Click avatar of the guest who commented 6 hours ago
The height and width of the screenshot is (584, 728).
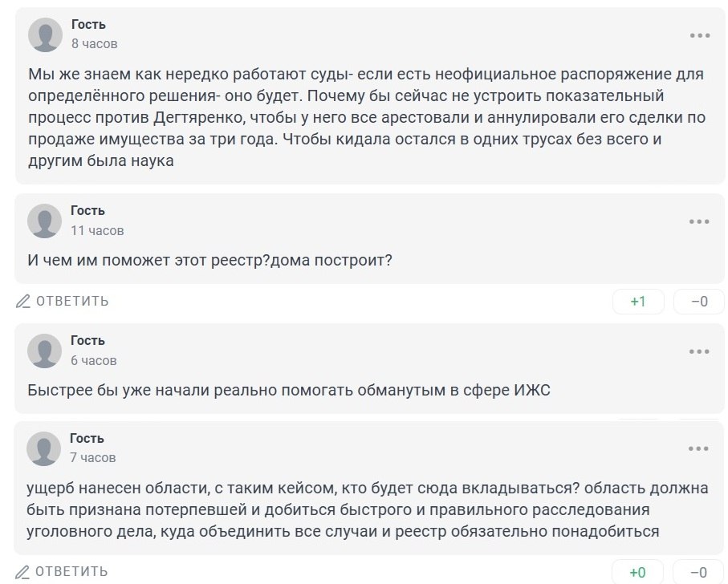pyautogui.click(x=45, y=351)
